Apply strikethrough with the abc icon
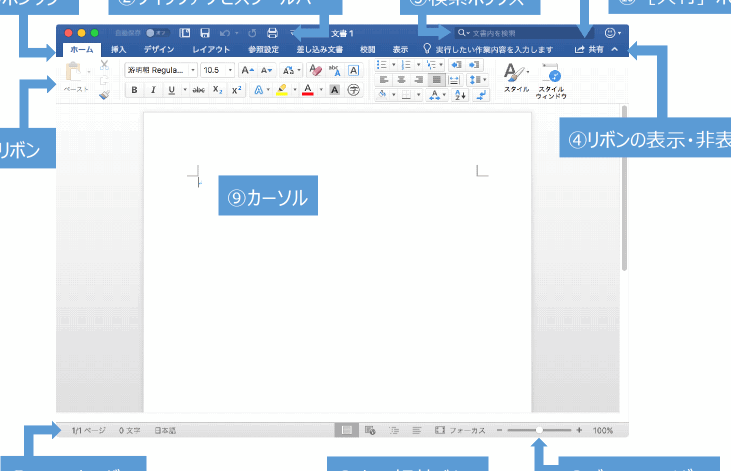731x471 pixels. coord(199,90)
